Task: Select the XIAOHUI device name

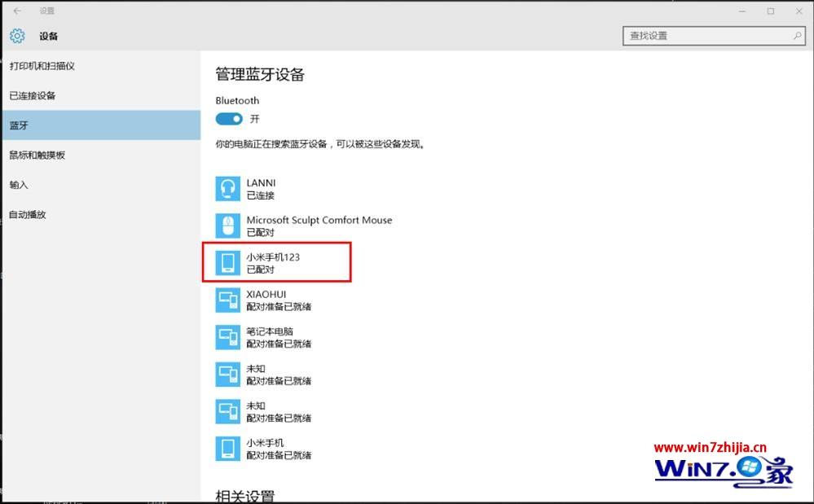Action: (x=266, y=294)
